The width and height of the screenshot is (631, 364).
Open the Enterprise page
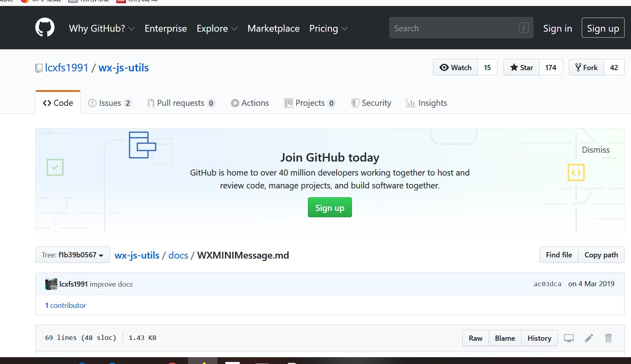(x=166, y=28)
